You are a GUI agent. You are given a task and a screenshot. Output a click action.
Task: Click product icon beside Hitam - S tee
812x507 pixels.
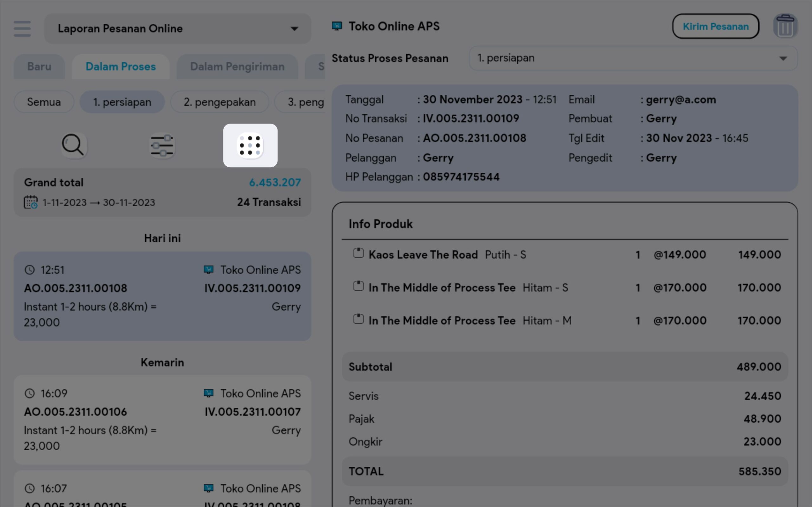point(358,286)
